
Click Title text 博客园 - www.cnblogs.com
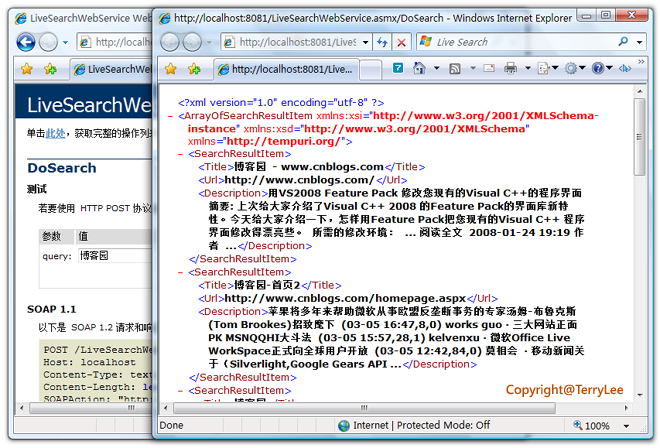pyautogui.click(x=309, y=167)
